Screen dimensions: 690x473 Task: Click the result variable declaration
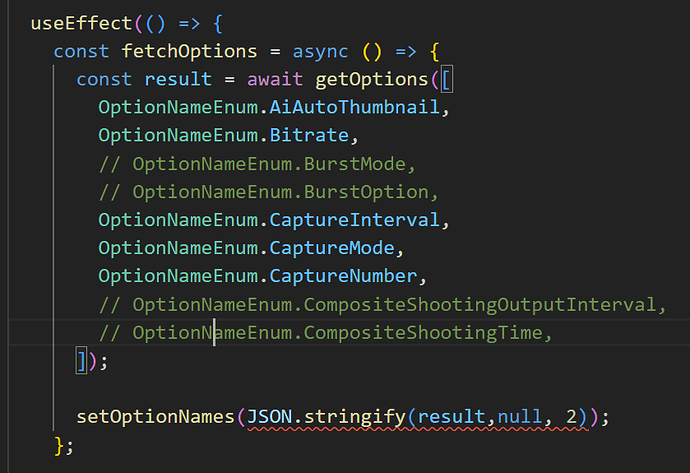pyautogui.click(x=178, y=80)
